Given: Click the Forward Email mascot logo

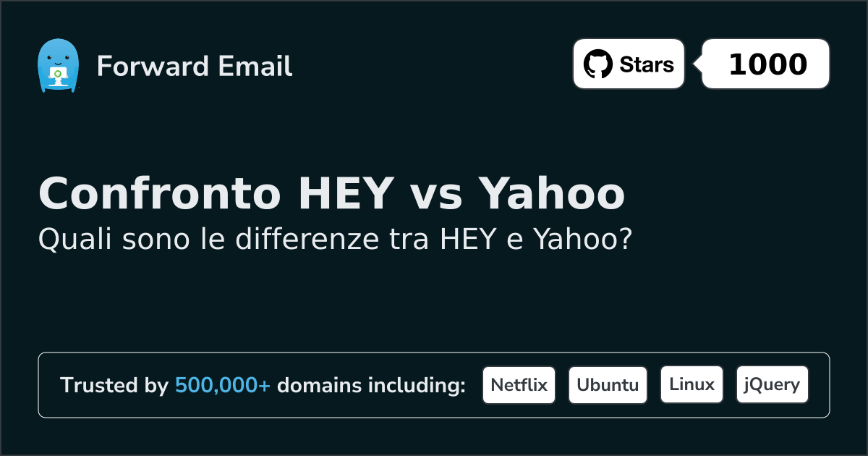Looking at the screenshot, I should (x=57, y=66).
